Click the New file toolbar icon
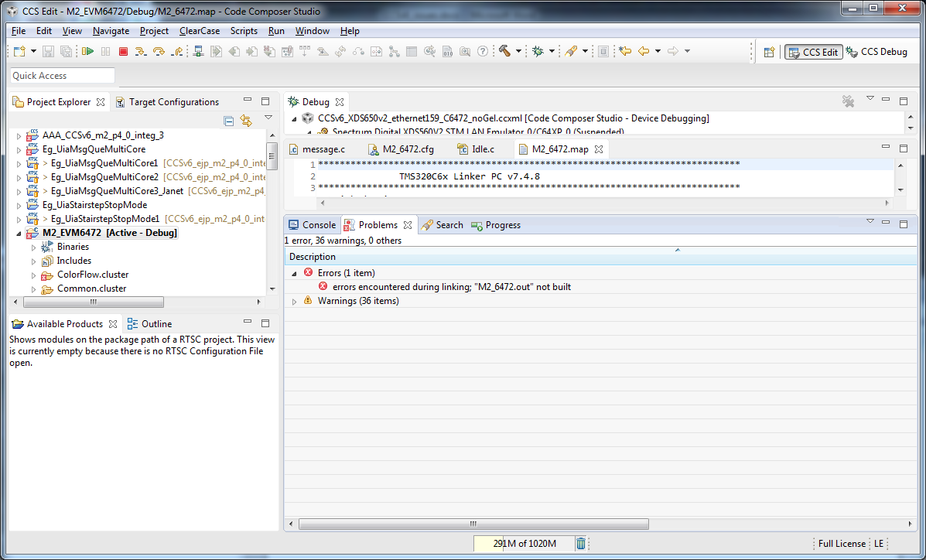926x560 pixels. tap(19, 51)
